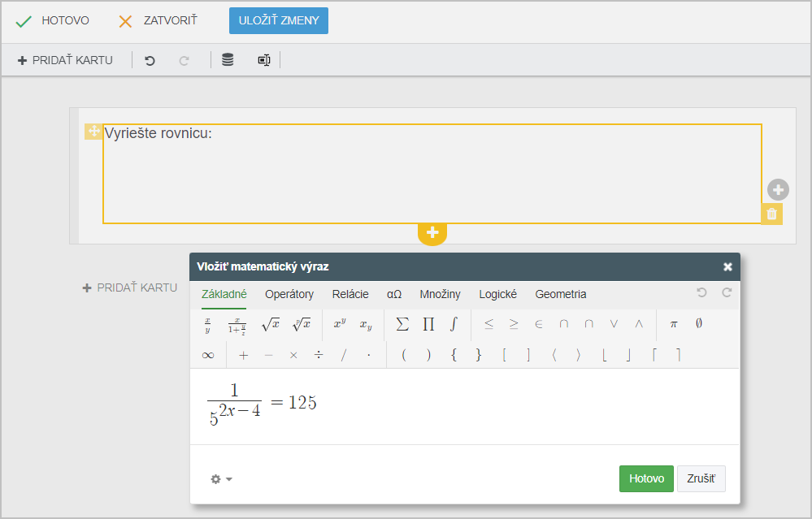Click the yellow plus below the card

(432, 232)
